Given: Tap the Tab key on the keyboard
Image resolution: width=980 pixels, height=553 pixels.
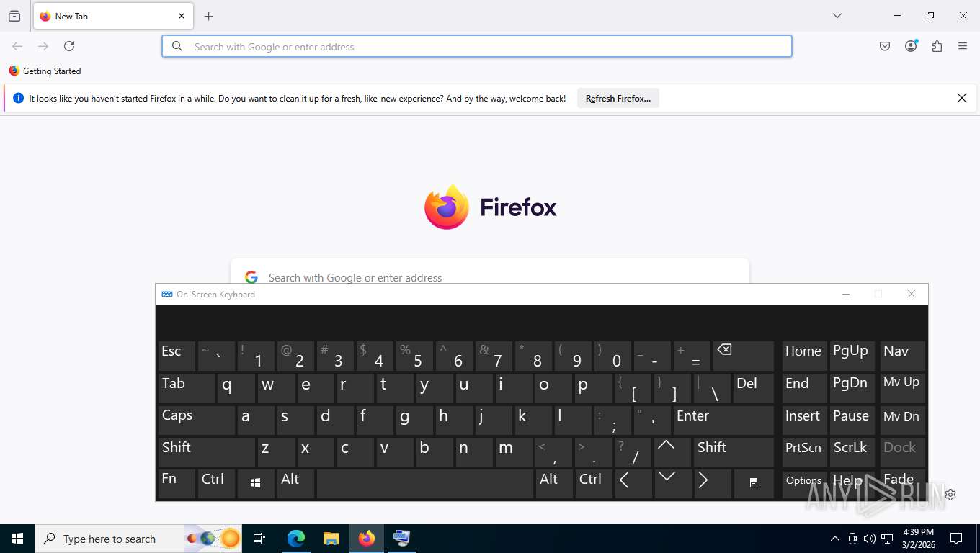Looking at the screenshot, I should tap(186, 388).
